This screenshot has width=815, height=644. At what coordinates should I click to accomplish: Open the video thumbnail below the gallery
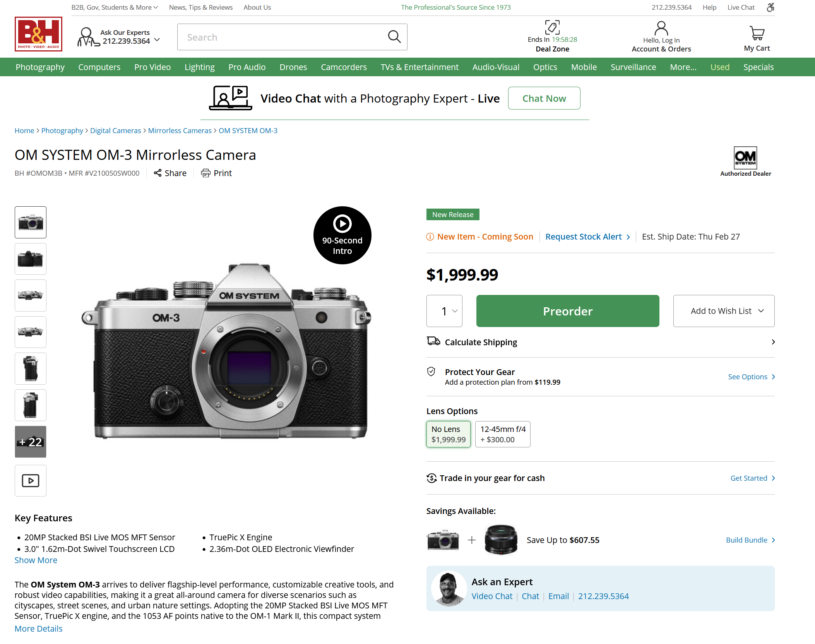click(31, 480)
